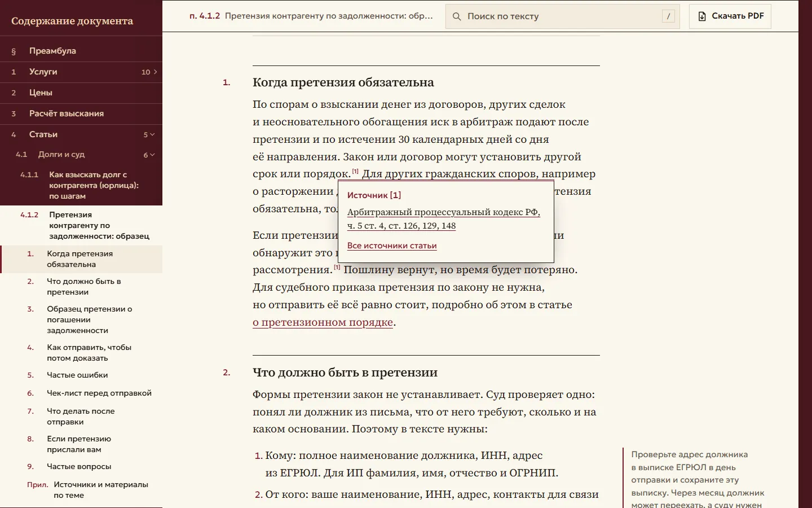The height and width of the screenshot is (508, 812).
Task: Click the breadcrumb п. 4.1.2 title
Action: click(x=311, y=16)
